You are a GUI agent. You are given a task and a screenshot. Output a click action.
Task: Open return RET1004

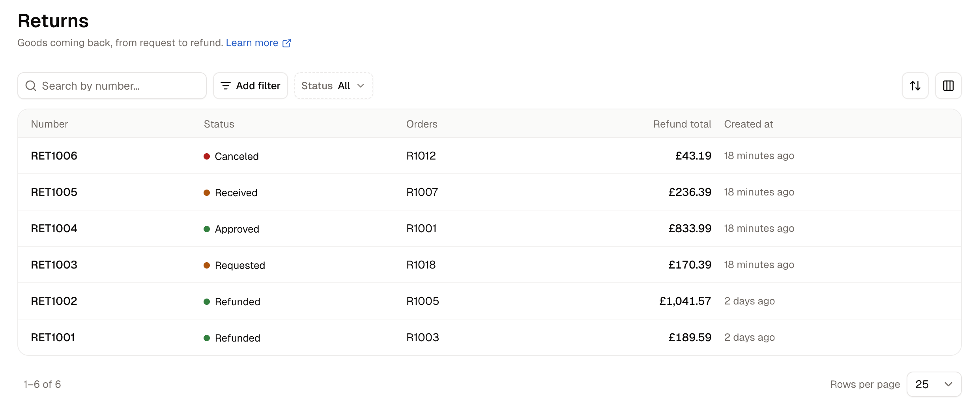tap(54, 228)
